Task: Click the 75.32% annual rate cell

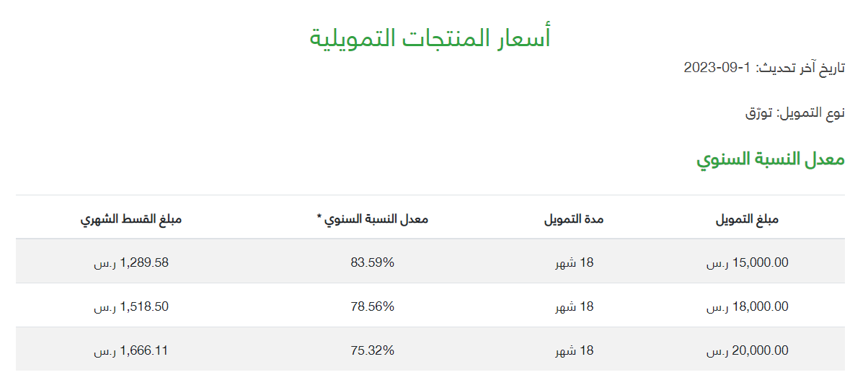Action: point(373,350)
